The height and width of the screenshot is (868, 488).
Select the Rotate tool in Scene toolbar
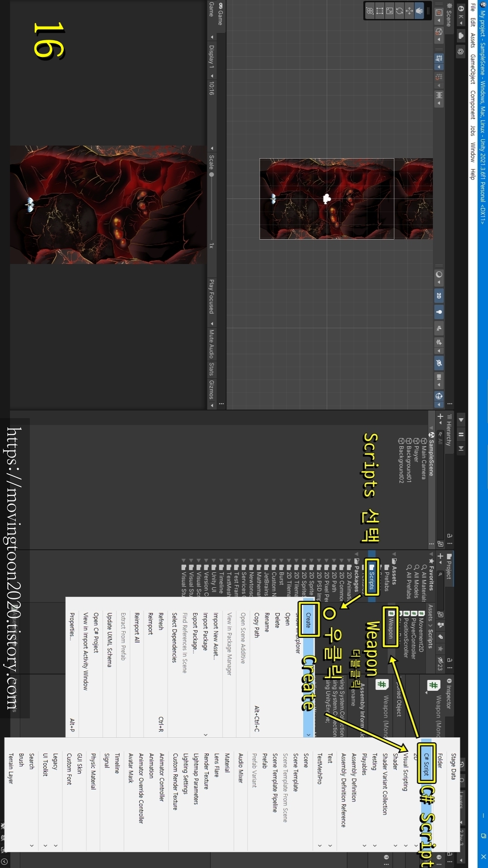pyautogui.click(x=399, y=10)
